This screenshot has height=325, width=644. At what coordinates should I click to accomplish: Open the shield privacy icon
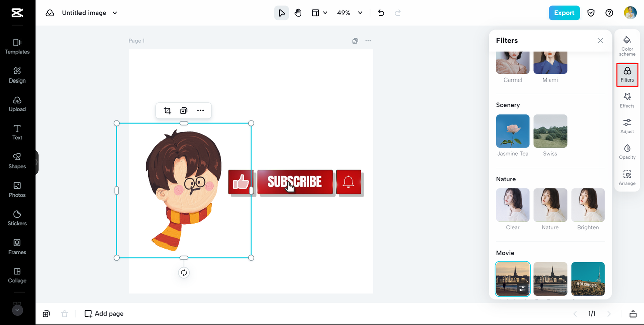pos(591,13)
